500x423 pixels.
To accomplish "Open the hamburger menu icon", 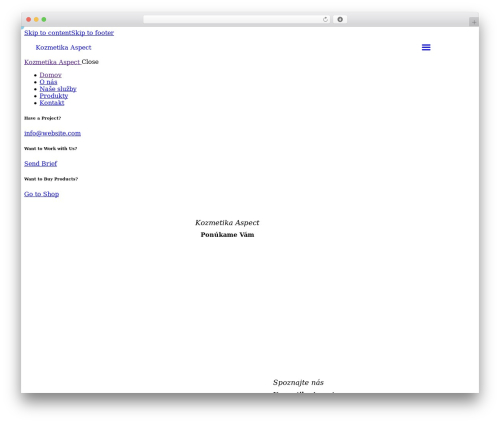I will coord(426,47).
